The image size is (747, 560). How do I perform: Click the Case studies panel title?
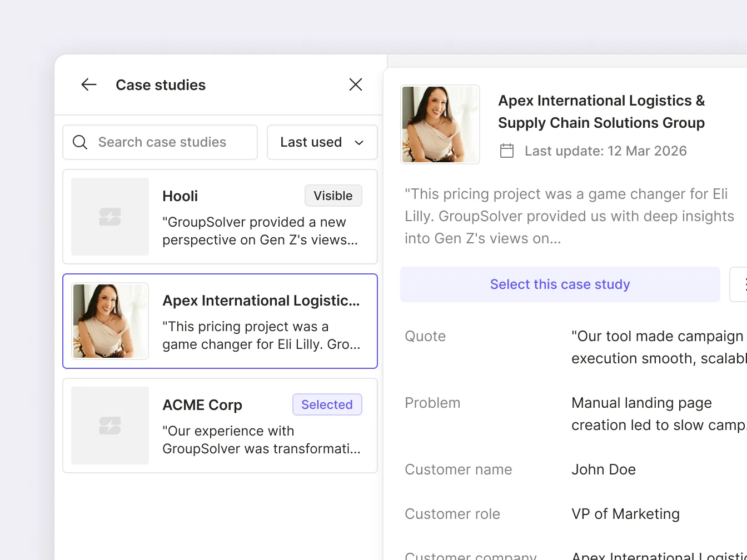tap(161, 85)
